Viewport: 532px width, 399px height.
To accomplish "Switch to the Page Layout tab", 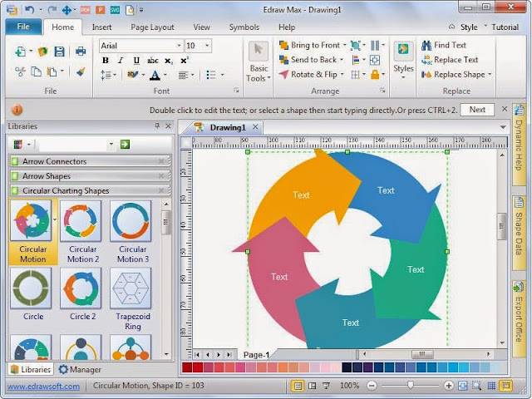I will pyautogui.click(x=152, y=27).
